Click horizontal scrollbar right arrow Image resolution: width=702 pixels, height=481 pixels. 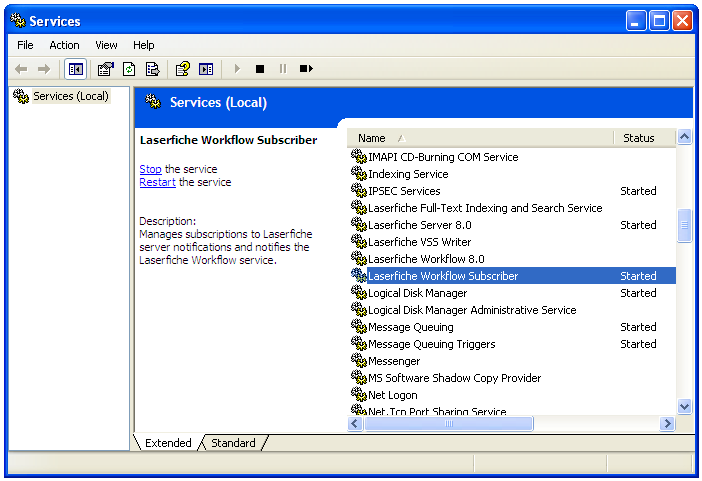[667, 423]
